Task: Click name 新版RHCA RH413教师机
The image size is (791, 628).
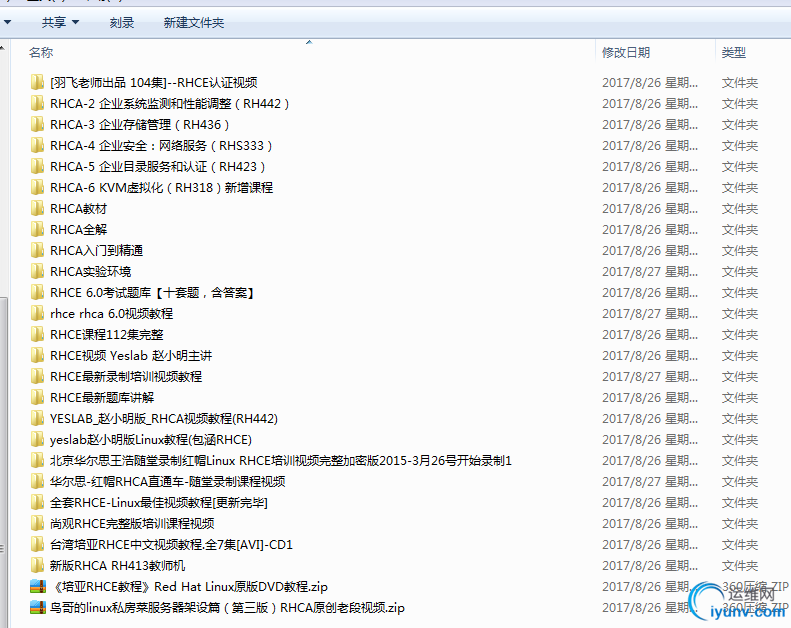Action: click(118, 566)
